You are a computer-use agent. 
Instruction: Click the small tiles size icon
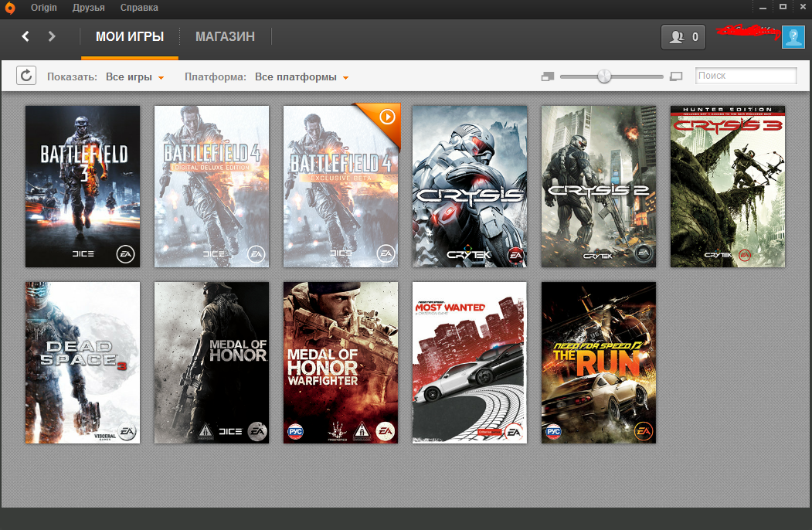[x=547, y=76]
